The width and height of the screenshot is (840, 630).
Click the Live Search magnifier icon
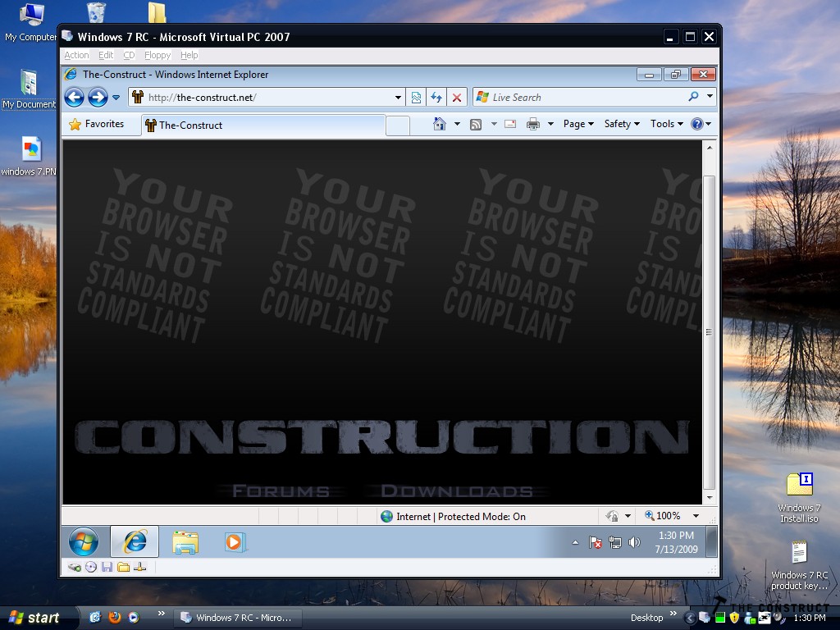(x=693, y=97)
